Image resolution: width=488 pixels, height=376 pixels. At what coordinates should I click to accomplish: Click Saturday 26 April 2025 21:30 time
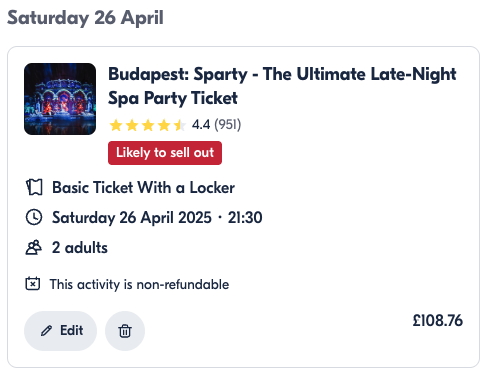click(157, 218)
